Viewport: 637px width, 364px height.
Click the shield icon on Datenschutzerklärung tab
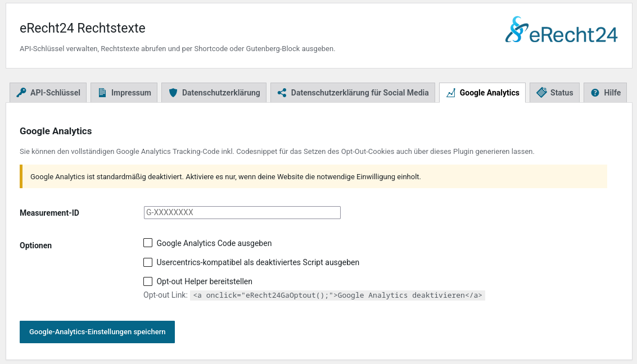173,93
